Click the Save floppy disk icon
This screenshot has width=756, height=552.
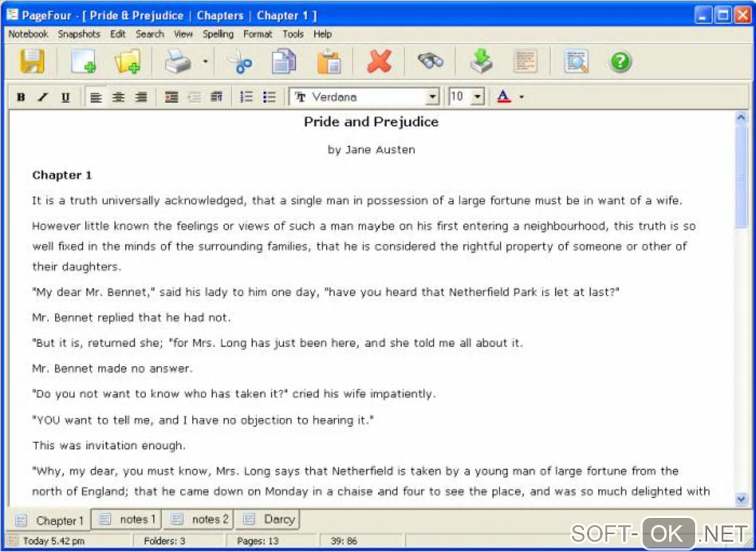point(33,61)
